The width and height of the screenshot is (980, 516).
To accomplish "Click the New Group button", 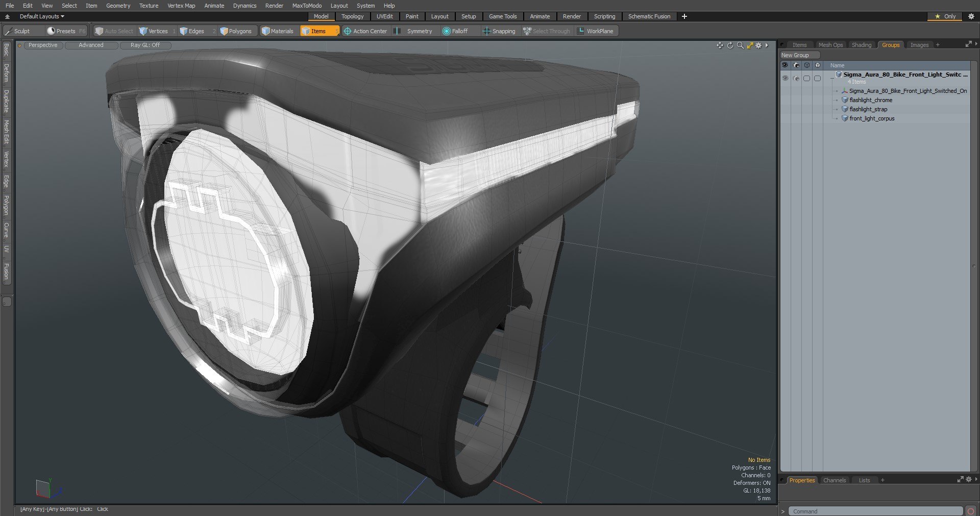I will pyautogui.click(x=800, y=55).
